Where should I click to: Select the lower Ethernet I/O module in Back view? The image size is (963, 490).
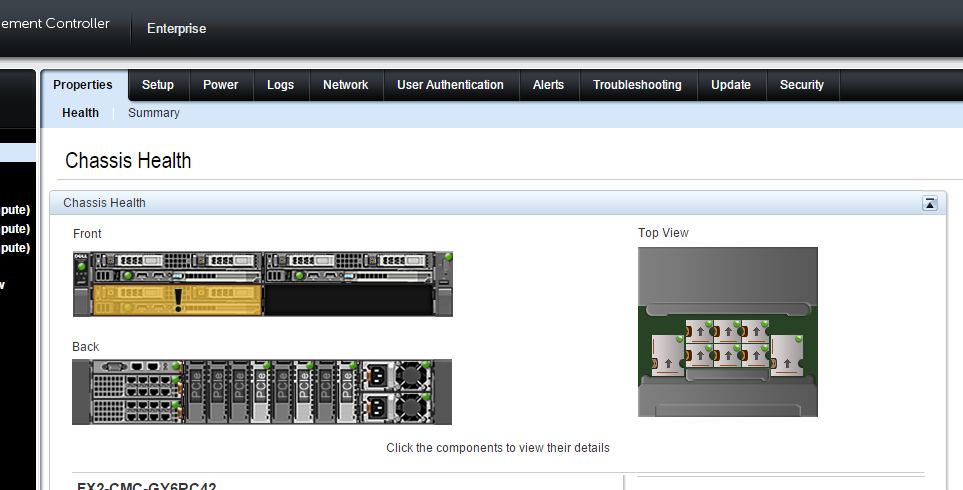(138, 411)
